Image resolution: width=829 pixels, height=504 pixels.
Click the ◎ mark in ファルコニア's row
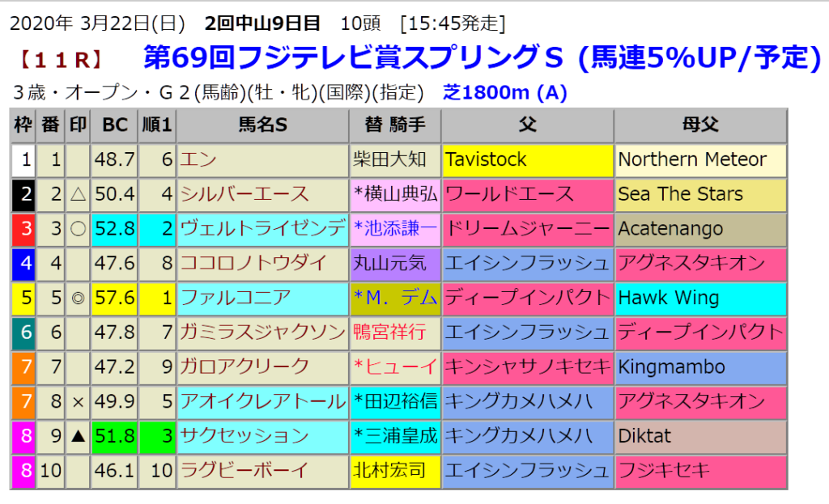point(78,298)
